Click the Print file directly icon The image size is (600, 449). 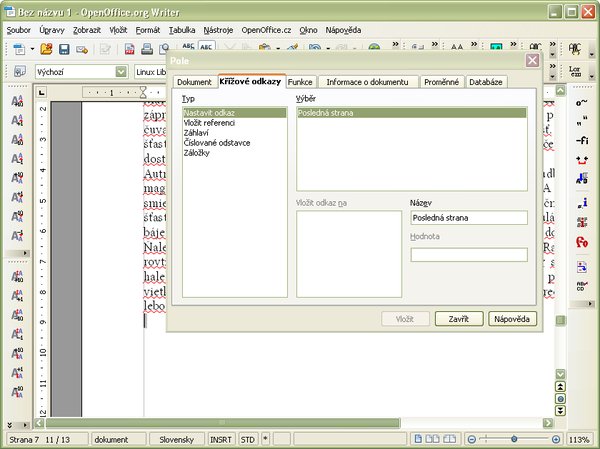147,49
